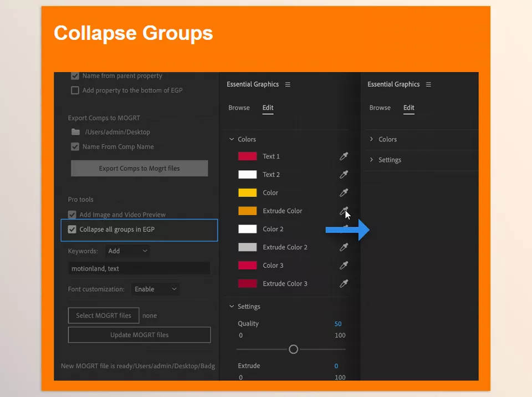Click the eyedropper next to Color
The width and height of the screenshot is (532, 397).
click(x=344, y=192)
